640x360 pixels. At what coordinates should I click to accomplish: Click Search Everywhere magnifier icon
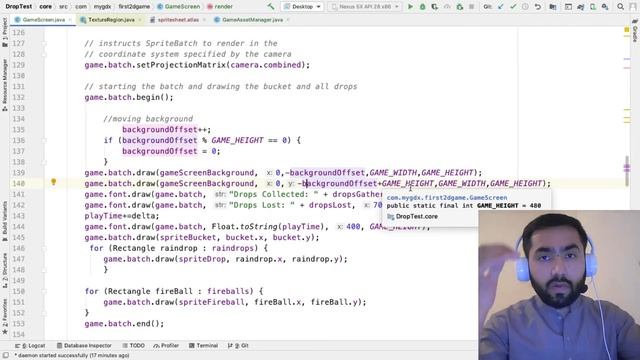[620, 7]
